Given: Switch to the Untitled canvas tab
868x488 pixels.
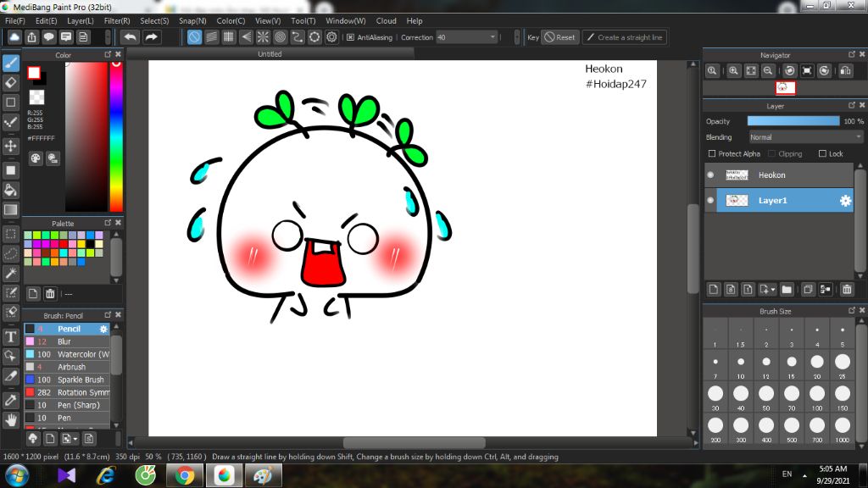Looking at the screenshot, I should pyautogui.click(x=270, y=54).
